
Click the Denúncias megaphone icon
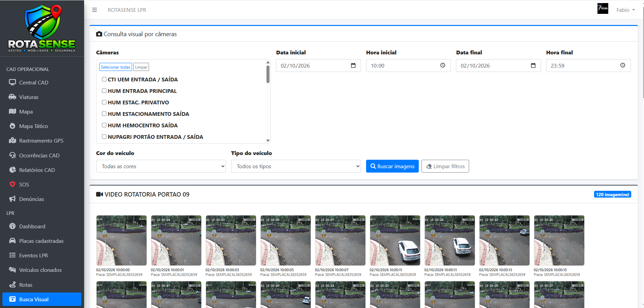coord(12,199)
